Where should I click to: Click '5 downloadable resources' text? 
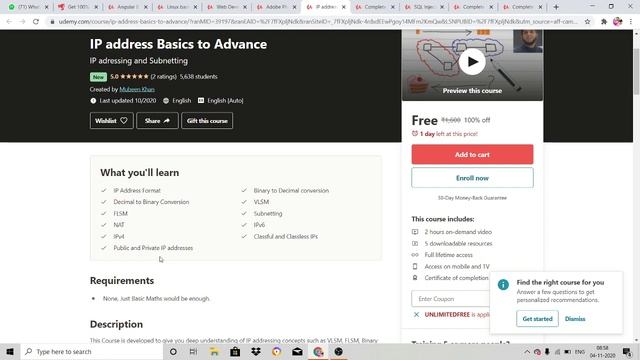(458, 244)
